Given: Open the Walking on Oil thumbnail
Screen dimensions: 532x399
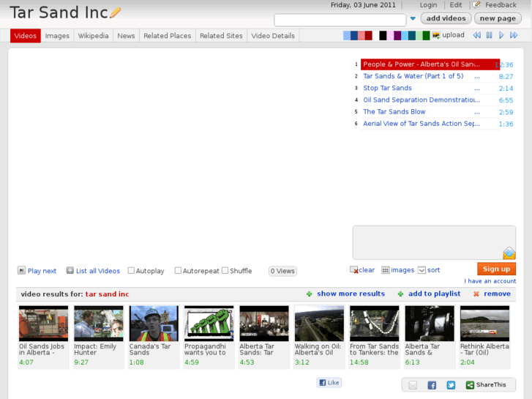Looking at the screenshot, I should pos(319,324).
